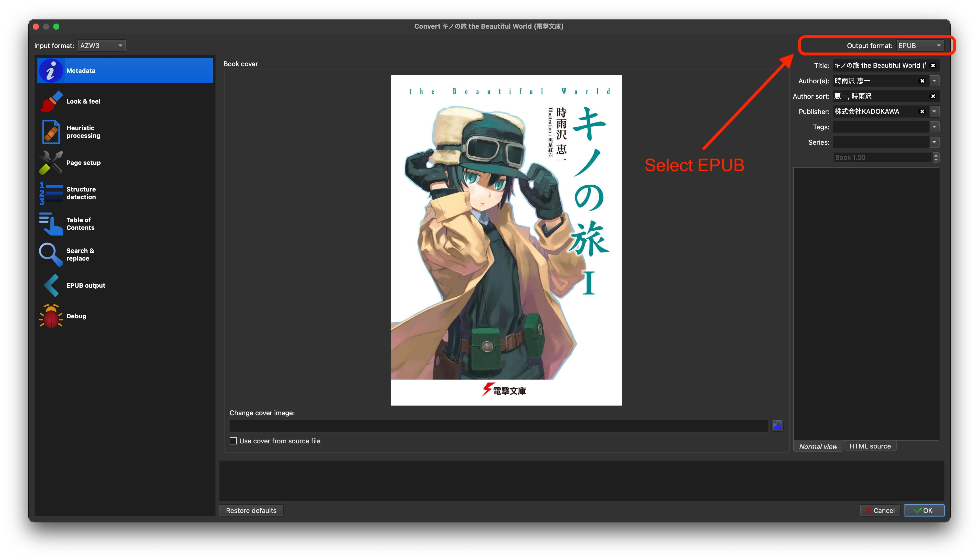Screen dimensions: 979x560
Task: Switch to the Normal view tab
Action: (x=818, y=446)
